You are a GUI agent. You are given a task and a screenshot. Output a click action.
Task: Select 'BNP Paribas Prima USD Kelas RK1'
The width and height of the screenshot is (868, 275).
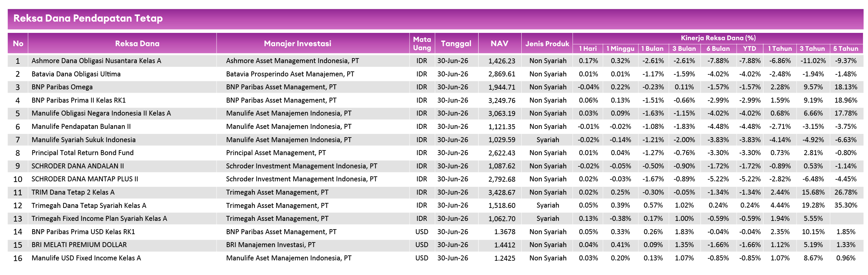83,231
